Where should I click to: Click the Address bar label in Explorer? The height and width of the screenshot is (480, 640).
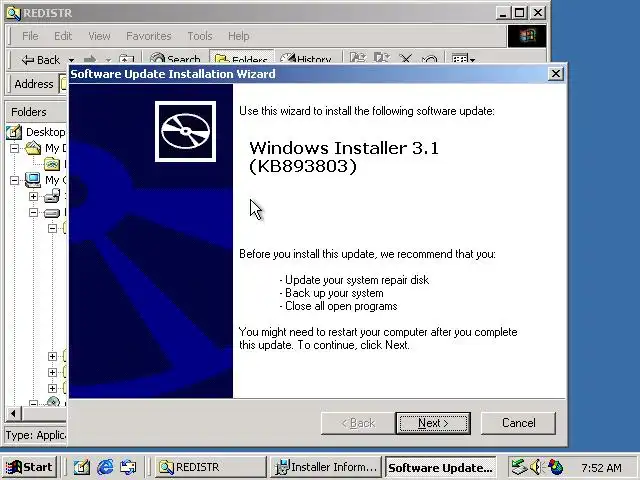click(x=34, y=84)
